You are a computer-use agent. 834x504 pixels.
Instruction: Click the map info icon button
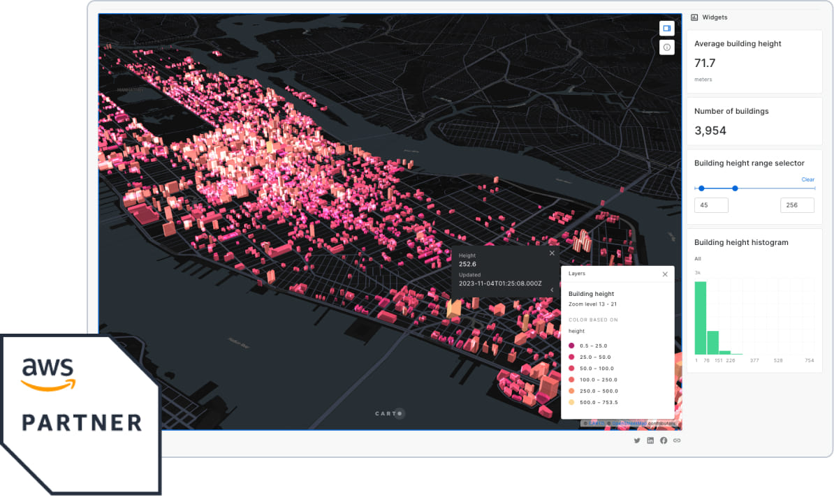point(667,47)
